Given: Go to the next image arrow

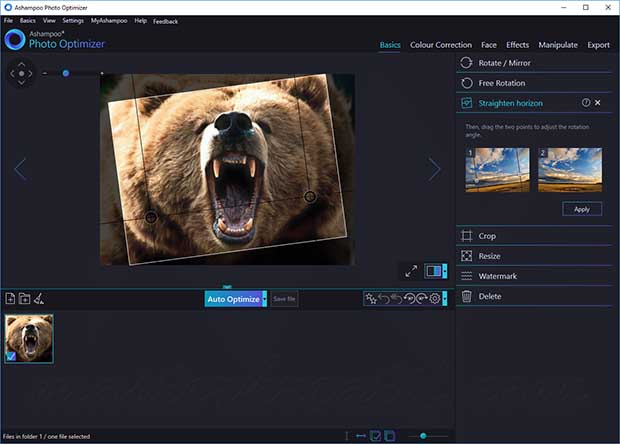Looking at the screenshot, I should (x=434, y=169).
